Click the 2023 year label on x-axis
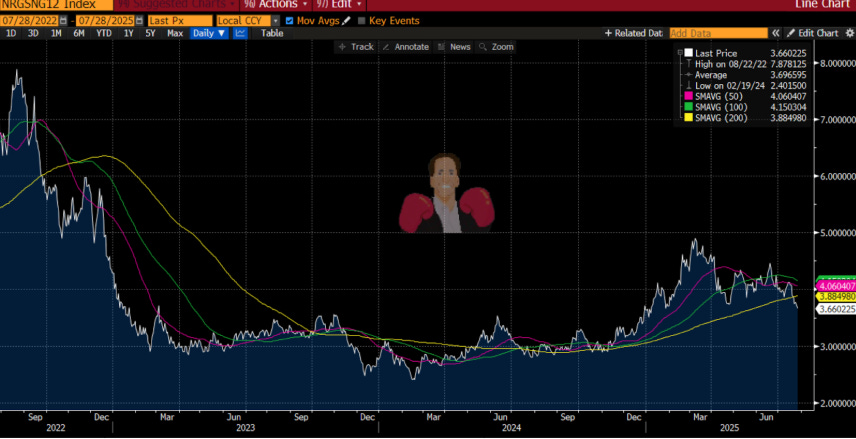 tap(244, 429)
